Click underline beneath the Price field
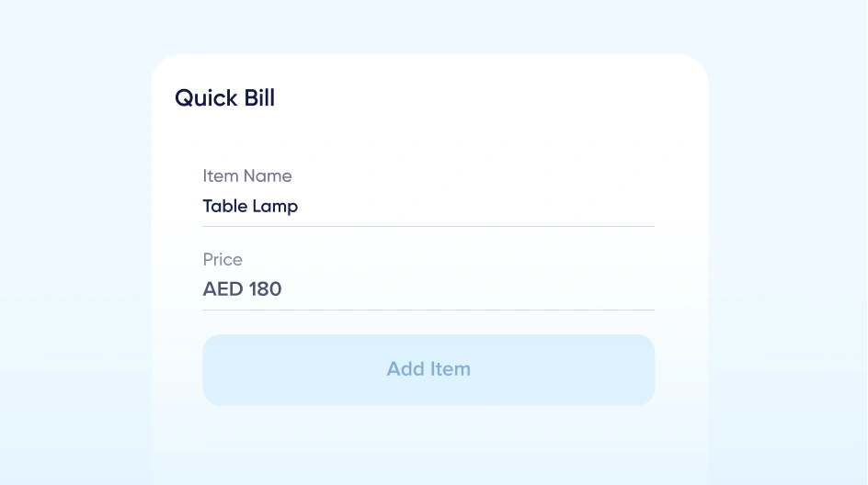The image size is (868, 485). point(428,310)
